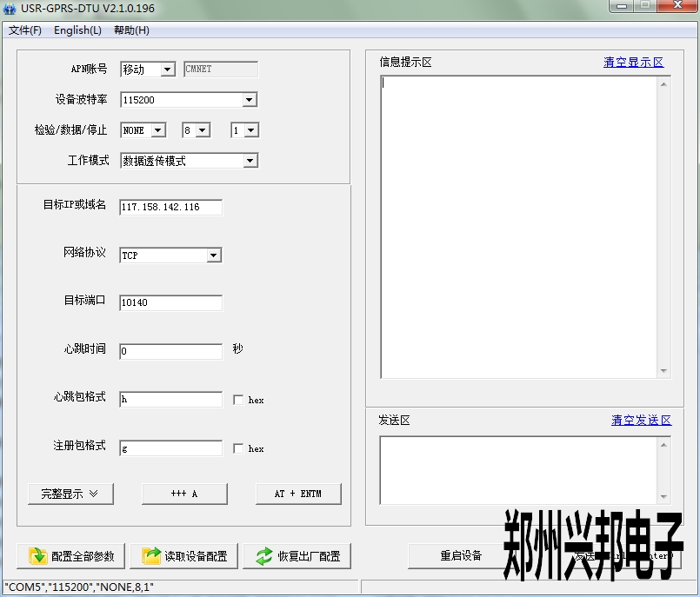Click the 配置全部参数 download icon button
This screenshot has width=700, height=597.
click(70, 556)
